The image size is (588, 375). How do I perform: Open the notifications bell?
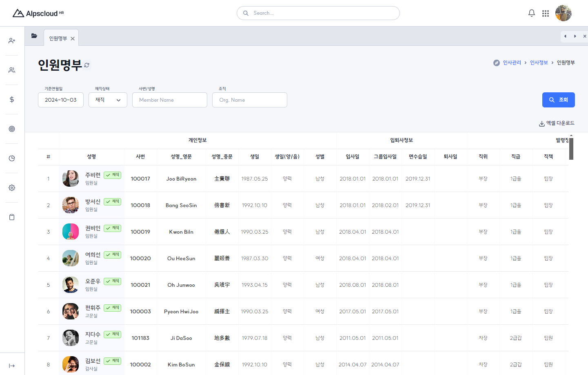pos(531,13)
